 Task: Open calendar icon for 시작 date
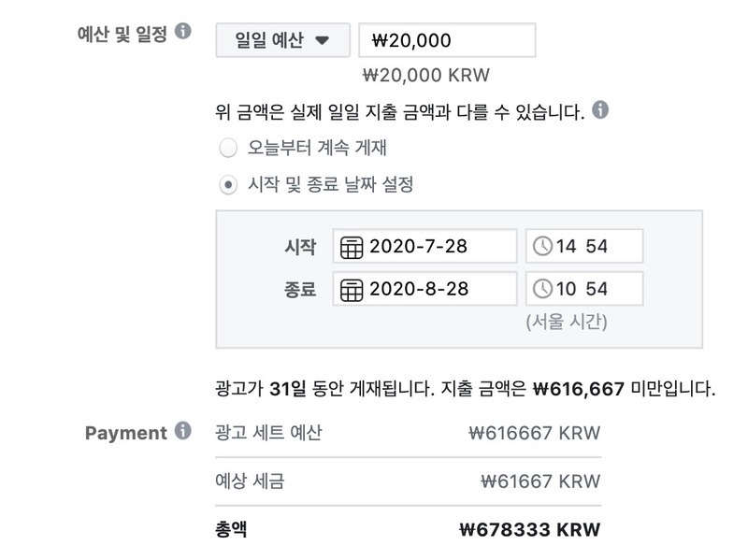[352, 247]
